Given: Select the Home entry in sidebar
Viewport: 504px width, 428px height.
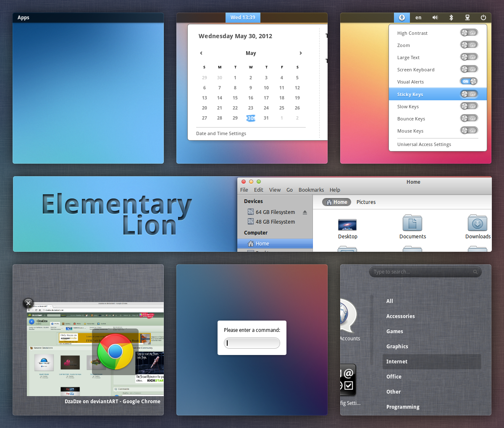Looking at the screenshot, I should (275, 244).
